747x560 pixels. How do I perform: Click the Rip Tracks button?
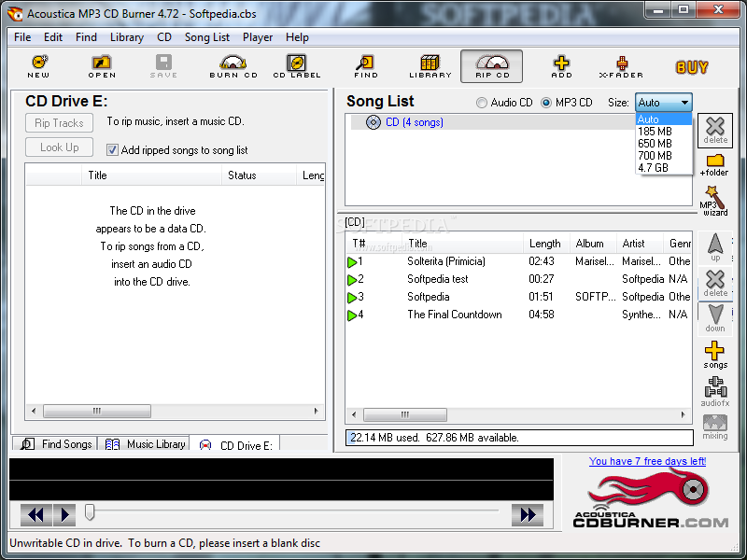coord(59,123)
